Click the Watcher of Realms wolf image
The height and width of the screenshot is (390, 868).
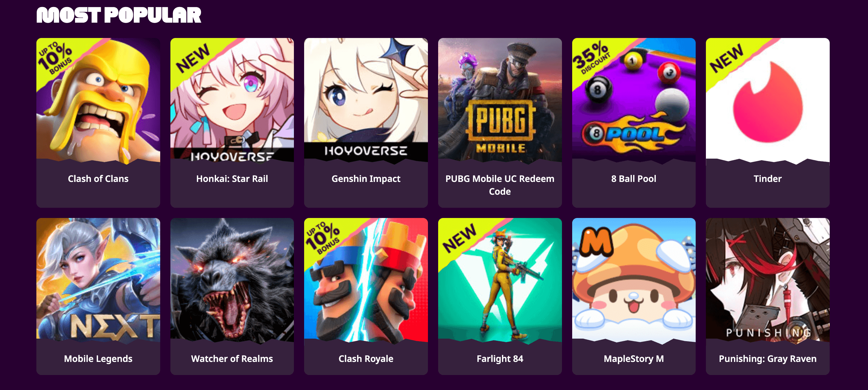tap(232, 281)
